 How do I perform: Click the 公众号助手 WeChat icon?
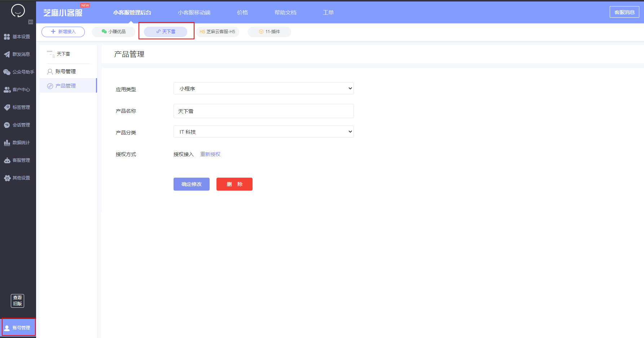pyautogui.click(x=7, y=72)
